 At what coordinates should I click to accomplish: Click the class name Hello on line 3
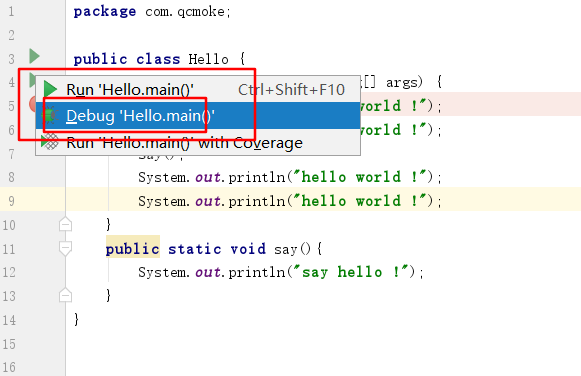coord(209,59)
